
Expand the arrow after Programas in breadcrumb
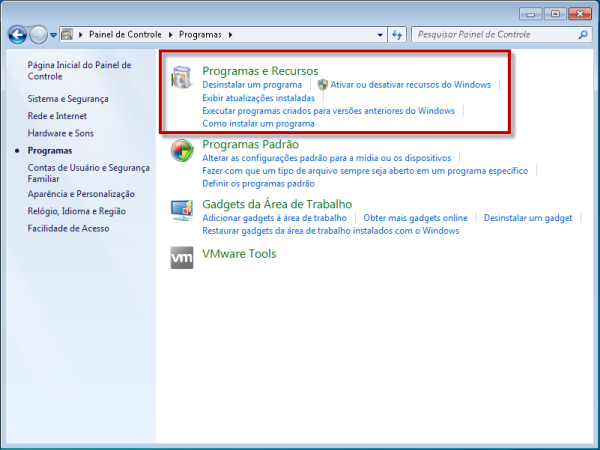[x=231, y=35]
